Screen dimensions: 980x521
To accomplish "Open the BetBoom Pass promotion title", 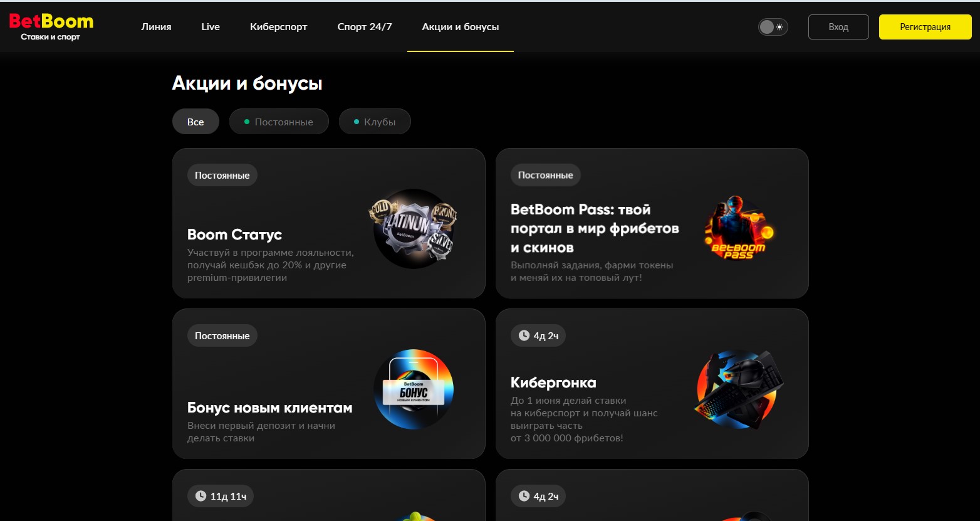I will tap(595, 228).
